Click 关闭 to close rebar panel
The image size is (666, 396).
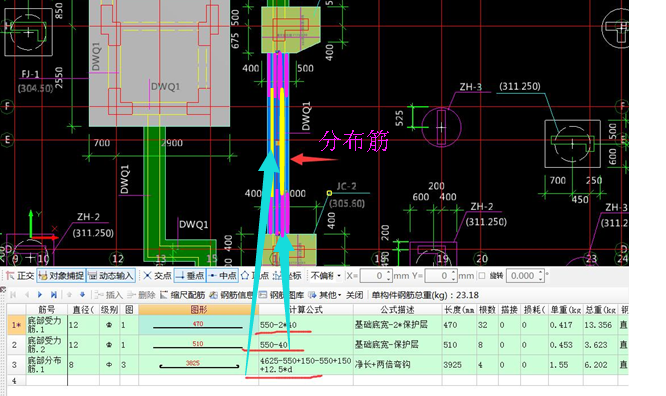pos(354,294)
